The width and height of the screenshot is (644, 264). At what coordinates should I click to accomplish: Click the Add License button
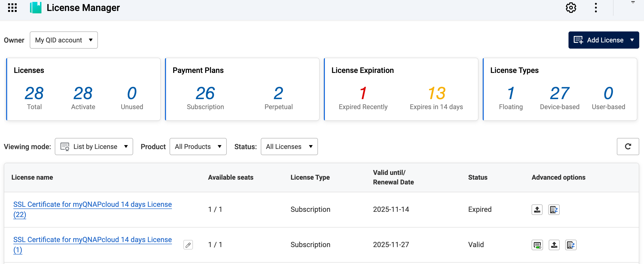604,40
